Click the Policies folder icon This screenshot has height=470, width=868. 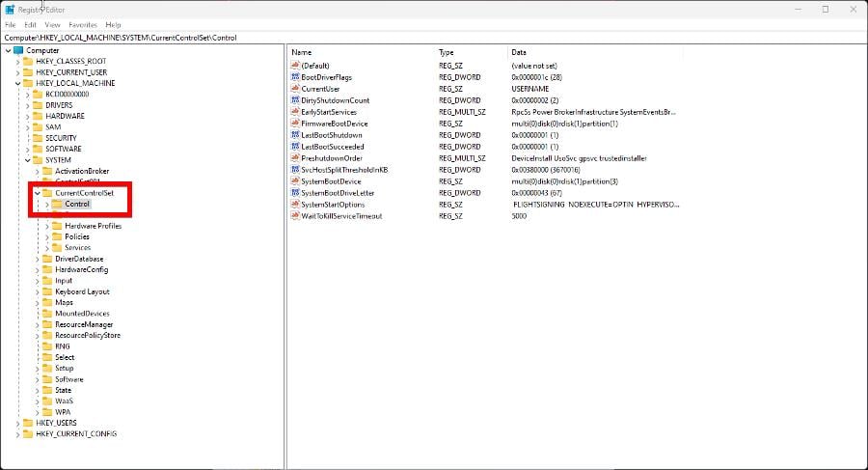pyautogui.click(x=57, y=236)
